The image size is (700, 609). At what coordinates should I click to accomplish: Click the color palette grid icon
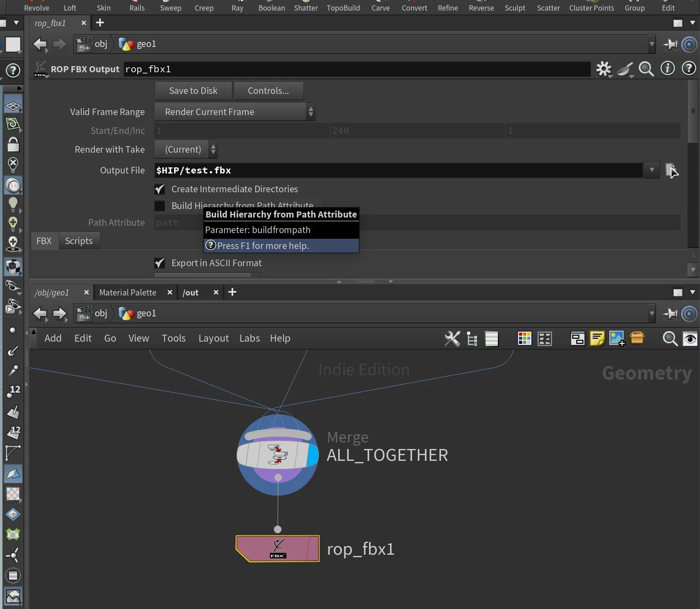[524, 338]
